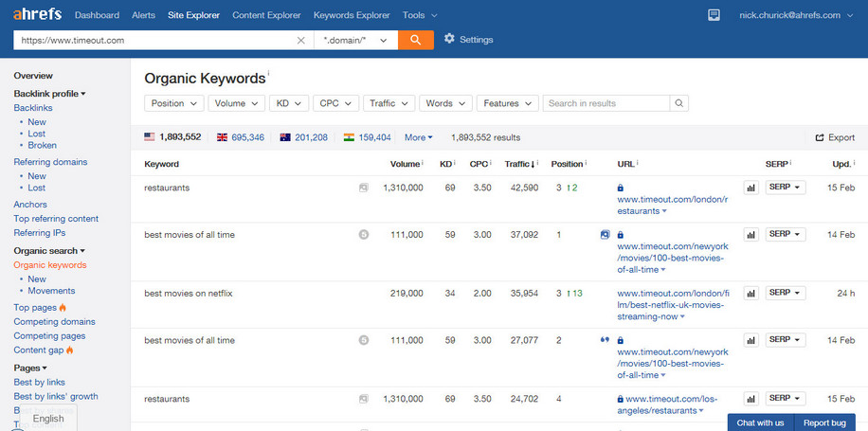868x431 pixels.
Task: Open the account menu nick.churick@ahrefs.com
Action: pos(797,15)
